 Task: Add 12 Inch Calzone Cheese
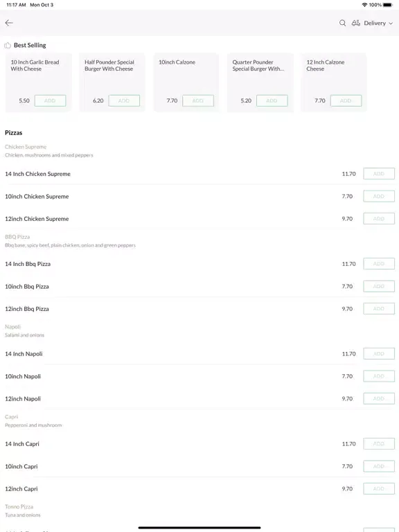coord(346,100)
